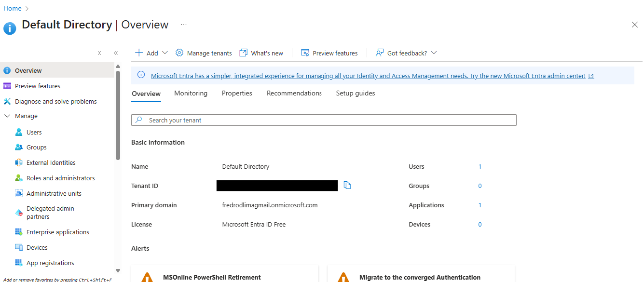
Task: Open the Got feedback dropdown chevron
Action: tap(434, 53)
